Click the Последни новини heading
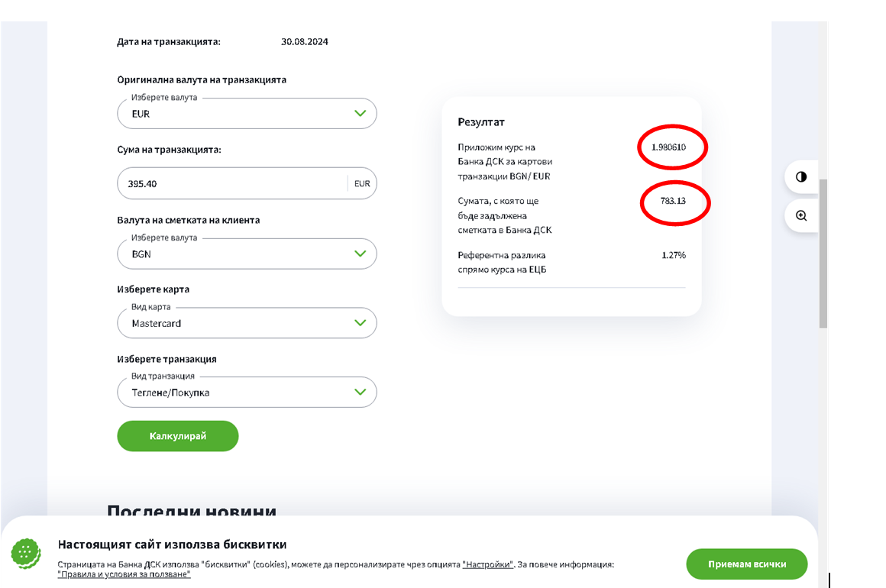Screen dimensions: 886x588 (x=191, y=512)
